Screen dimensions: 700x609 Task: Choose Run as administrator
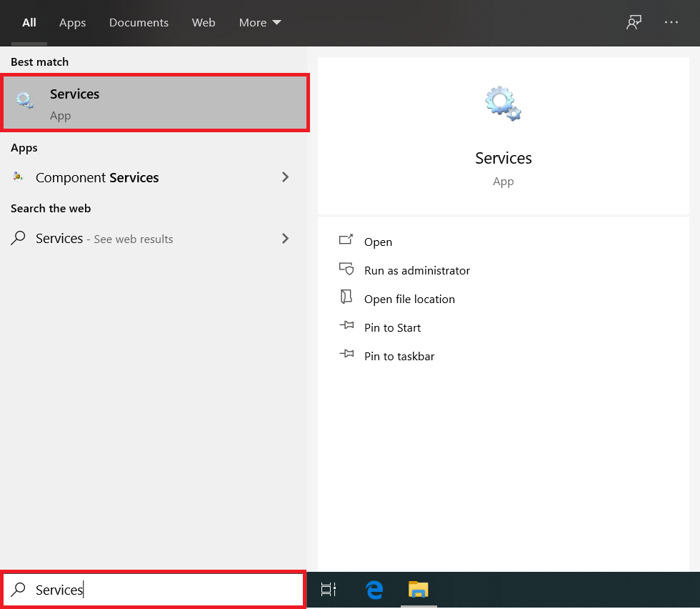point(416,270)
